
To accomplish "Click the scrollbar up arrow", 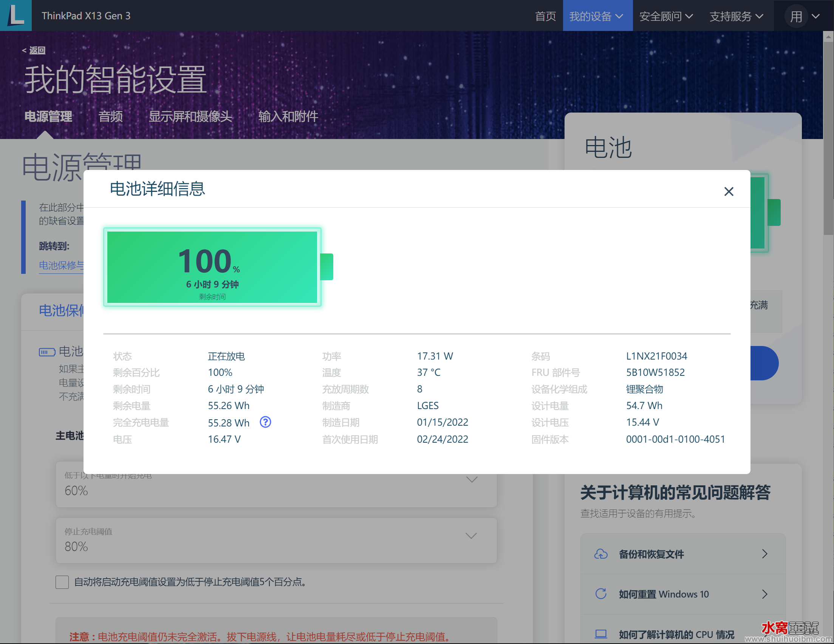I will click(828, 37).
